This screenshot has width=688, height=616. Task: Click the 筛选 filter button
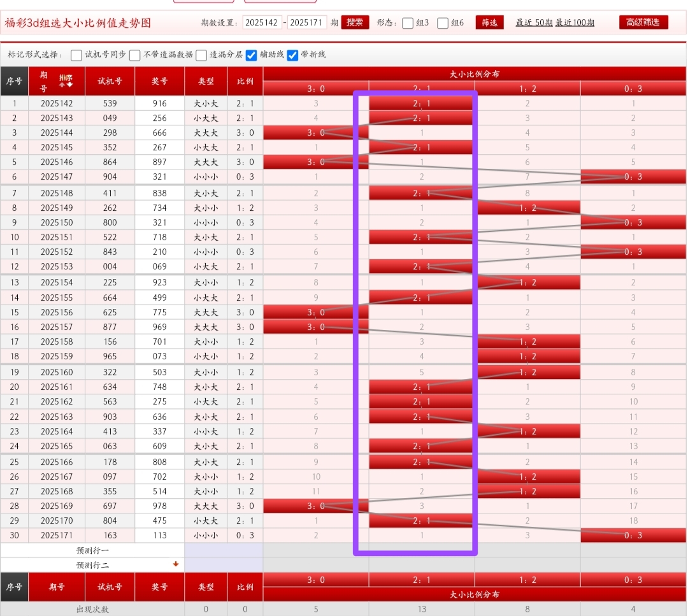[x=489, y=22]
